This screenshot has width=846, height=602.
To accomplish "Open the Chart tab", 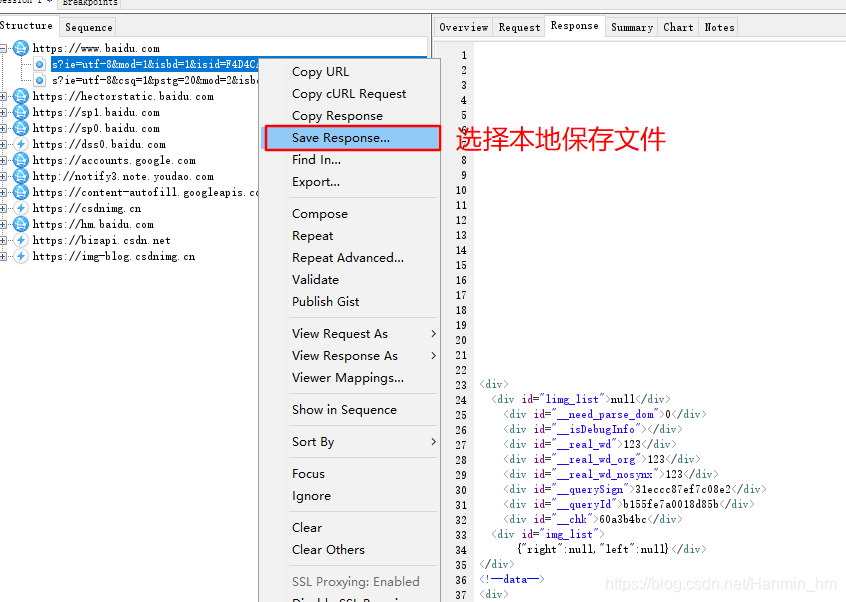I will 678,27.
